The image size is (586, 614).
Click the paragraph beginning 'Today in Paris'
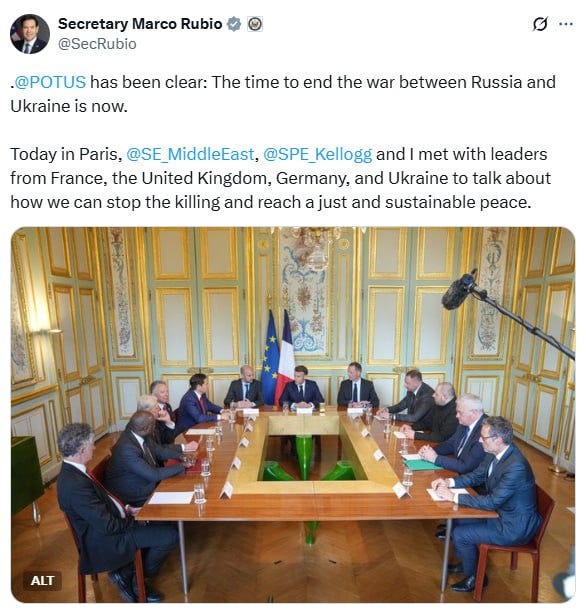(x=280, y=178)
